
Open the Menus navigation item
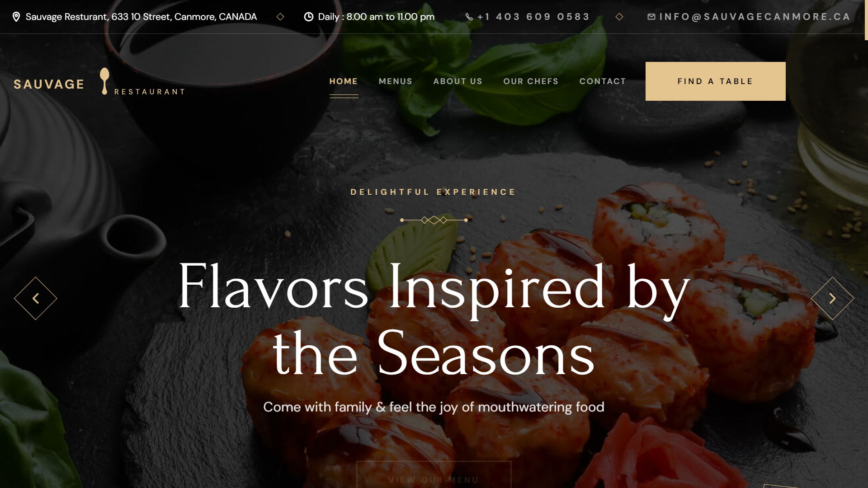[396, 81]
